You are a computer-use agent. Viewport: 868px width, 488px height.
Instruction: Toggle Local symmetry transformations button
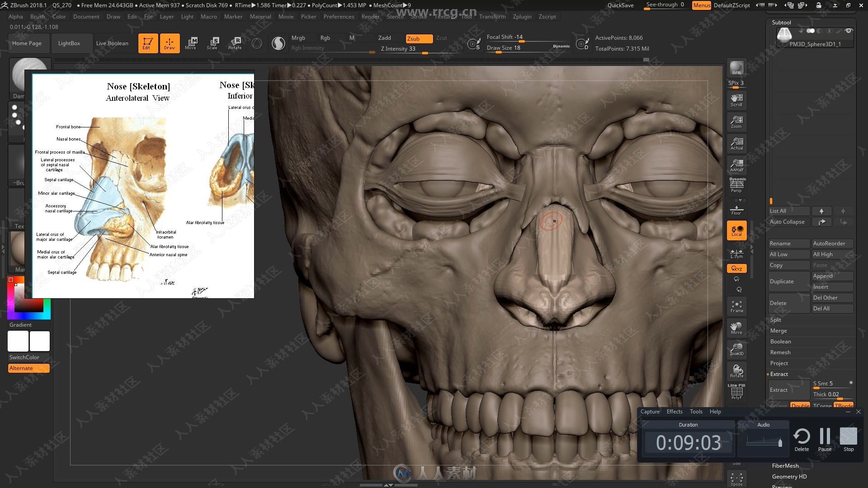(x=736, y=230)
